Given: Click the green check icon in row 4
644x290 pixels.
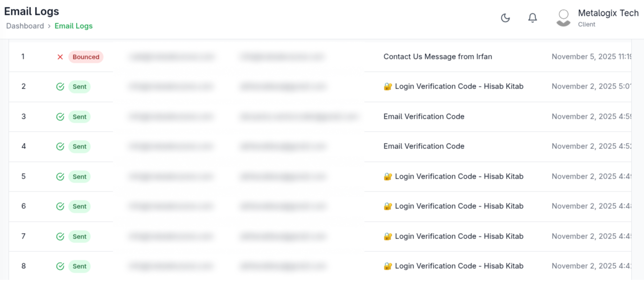Looking at the screenshot, I should click(x=60, y=146).
